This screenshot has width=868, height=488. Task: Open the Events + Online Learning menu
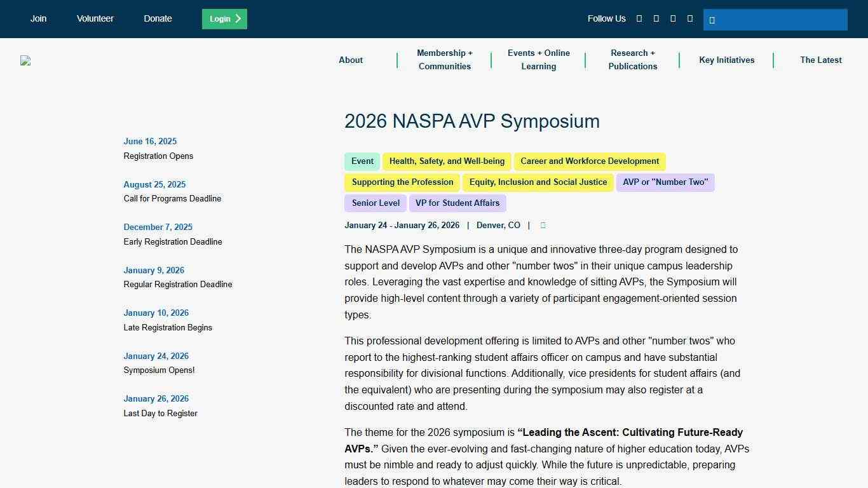[538, 60]
